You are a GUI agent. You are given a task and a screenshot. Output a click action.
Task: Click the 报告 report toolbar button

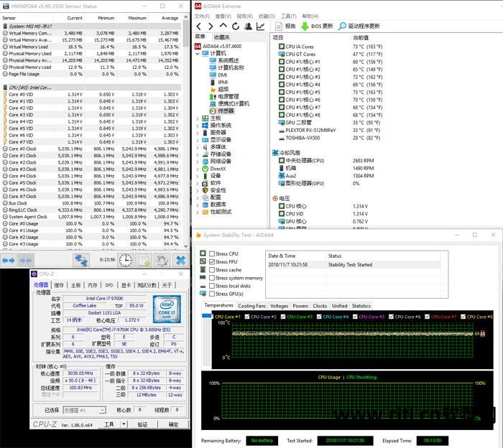point(285,27)
